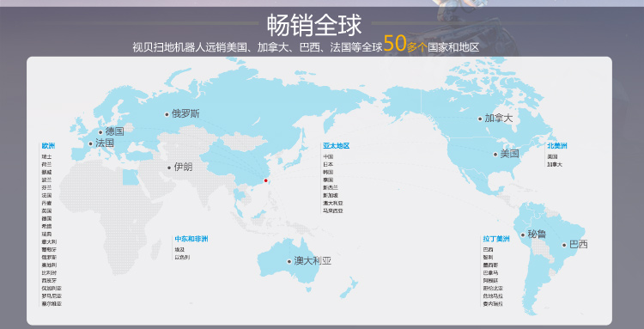The image size is (644, 329).
Task: Select the 中东和非洲 region heading
Action: tap(191, 239)
